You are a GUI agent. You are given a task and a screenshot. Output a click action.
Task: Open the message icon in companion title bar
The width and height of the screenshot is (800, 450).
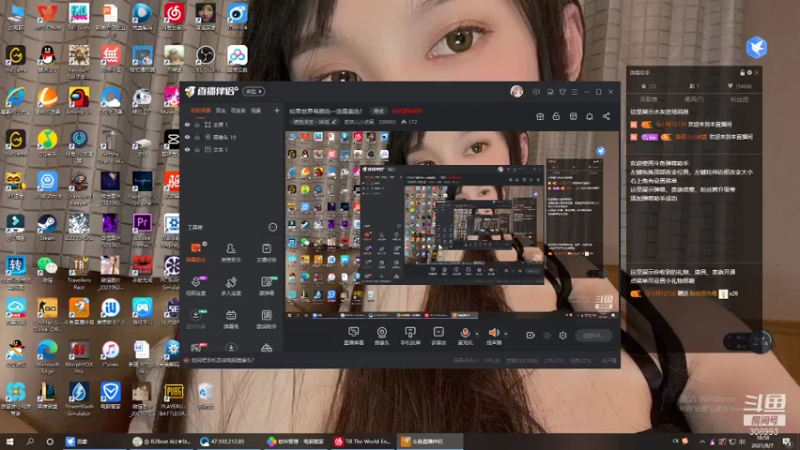(x=536, y=92)
